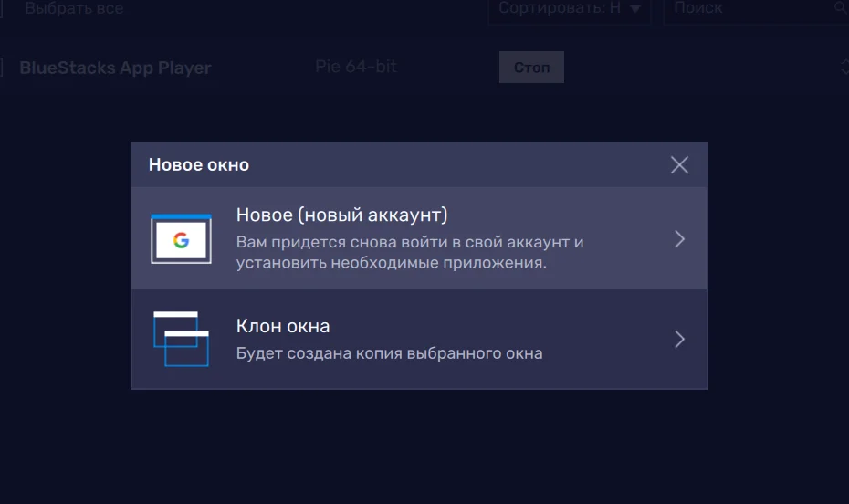Close the Новое окно dialog

(x=679, y=164)
